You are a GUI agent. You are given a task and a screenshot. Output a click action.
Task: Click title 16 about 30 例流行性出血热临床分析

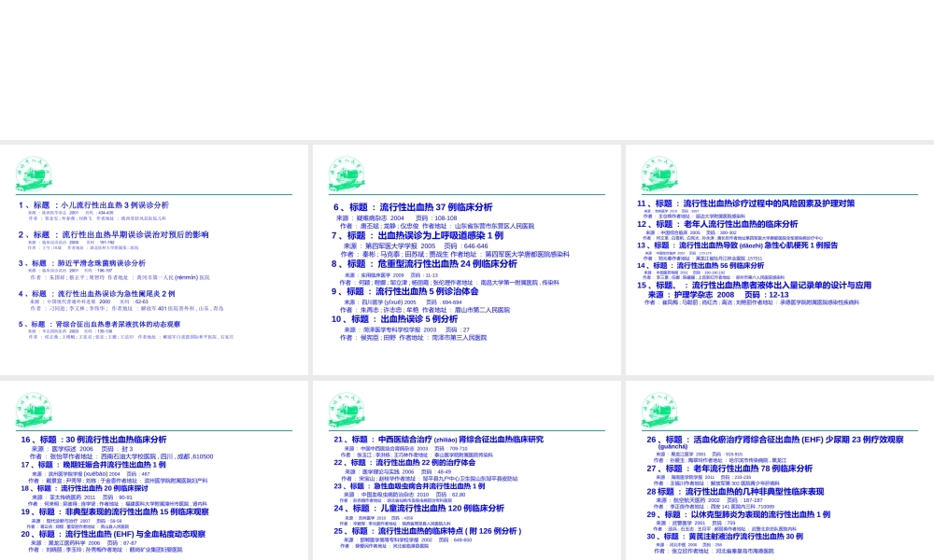coord(93,440)
